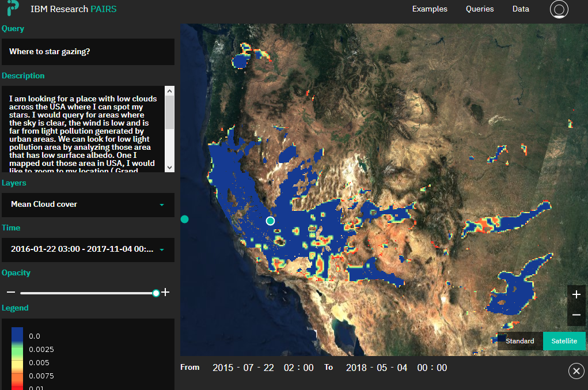Click the description scrollbar thumb
This screenshot has width=588, height=390.
(x=169, y=112)
